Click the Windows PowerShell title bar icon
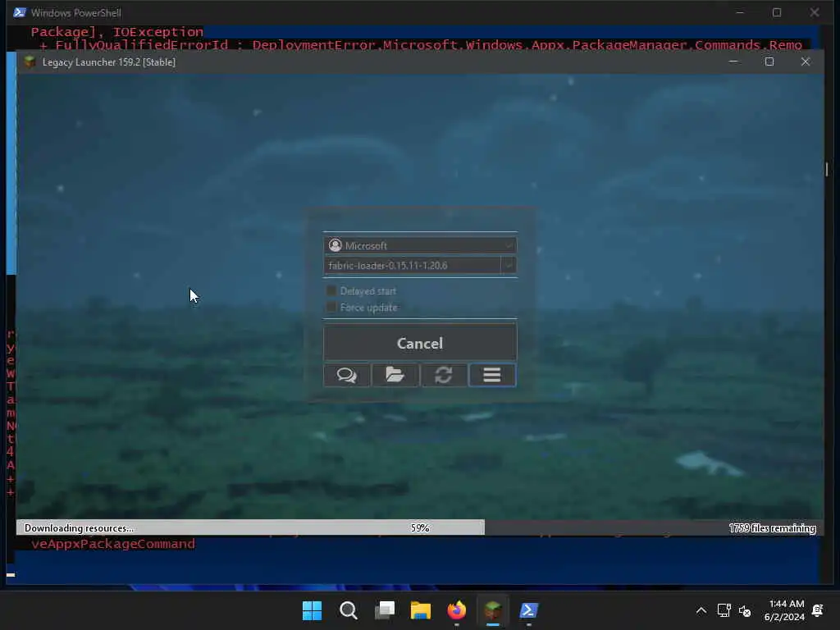The width and height of the screenshot is (840, 630). coord(20,12)
